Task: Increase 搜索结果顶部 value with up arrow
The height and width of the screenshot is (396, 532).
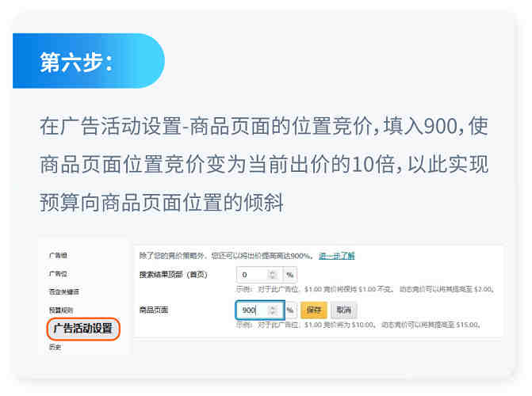Action: (x=272, y=272)
